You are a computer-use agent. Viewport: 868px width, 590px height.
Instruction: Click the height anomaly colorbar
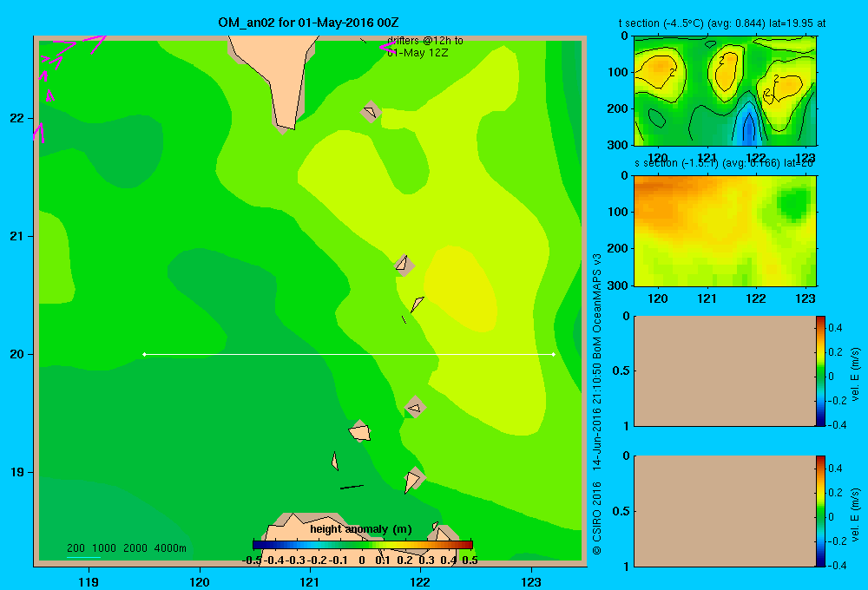pos(363,545)
